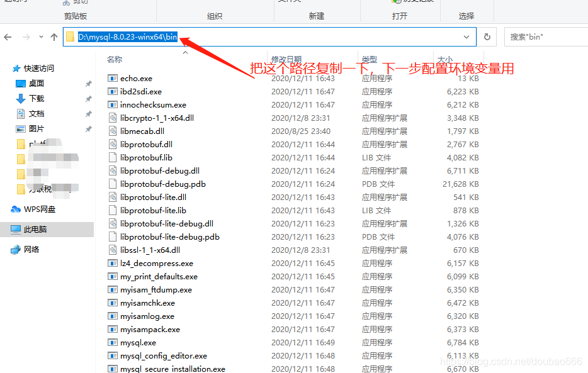The width and height of the screenshot is (588, 373).
Task: Select libssl-1_1-x64.dll file name
Action: point(150,250)
